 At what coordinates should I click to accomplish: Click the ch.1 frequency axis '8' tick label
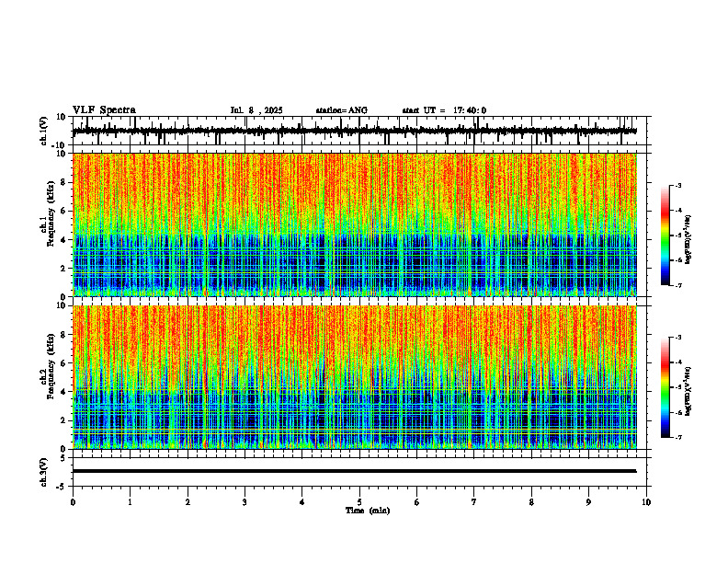tap(64, 182)
